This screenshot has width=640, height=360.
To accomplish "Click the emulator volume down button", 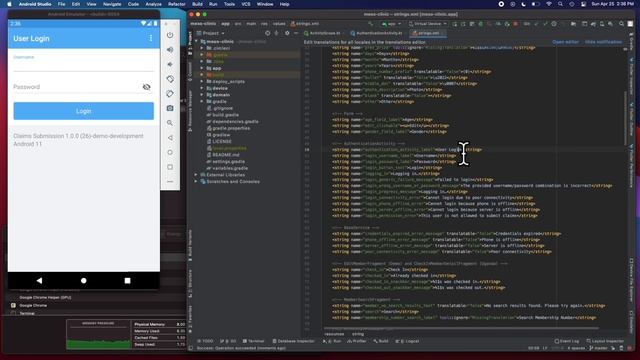I will click(x=170, y=64).
